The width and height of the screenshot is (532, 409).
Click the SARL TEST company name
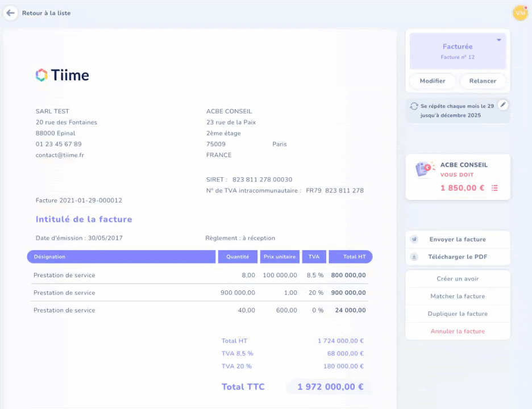52,111
